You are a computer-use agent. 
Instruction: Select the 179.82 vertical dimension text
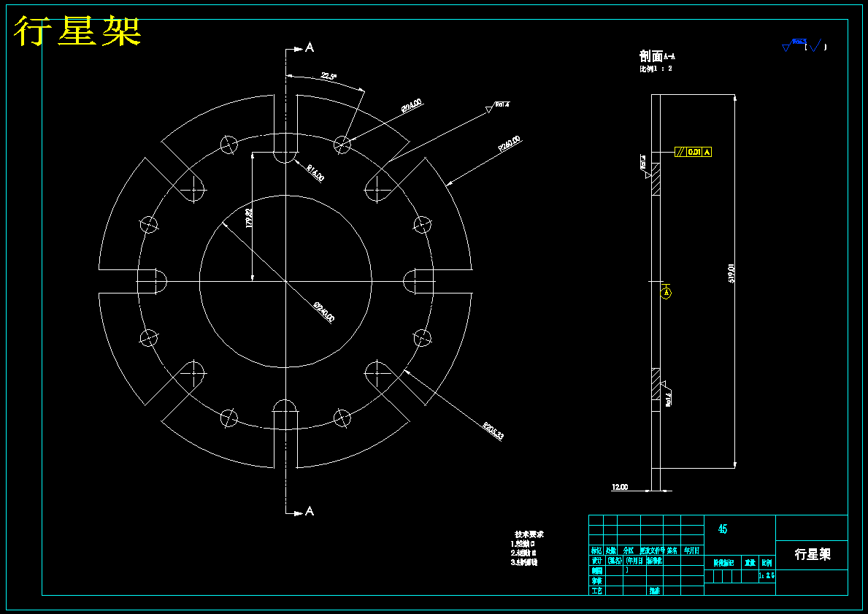248,218
